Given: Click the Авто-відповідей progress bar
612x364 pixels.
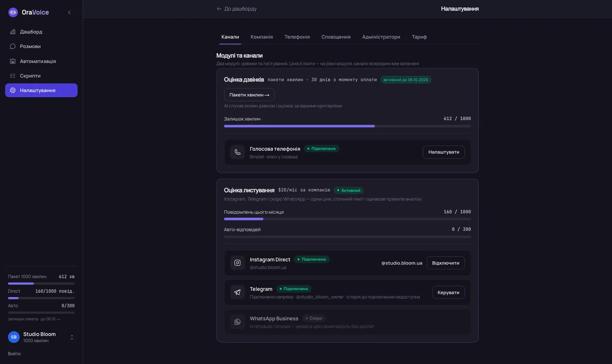Looking at the screenshot, I should coord(348,236).
